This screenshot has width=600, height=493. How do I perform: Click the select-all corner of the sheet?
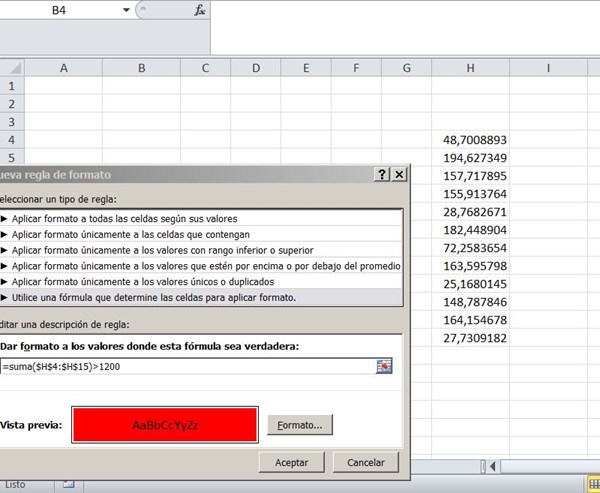tap(12, 68)
